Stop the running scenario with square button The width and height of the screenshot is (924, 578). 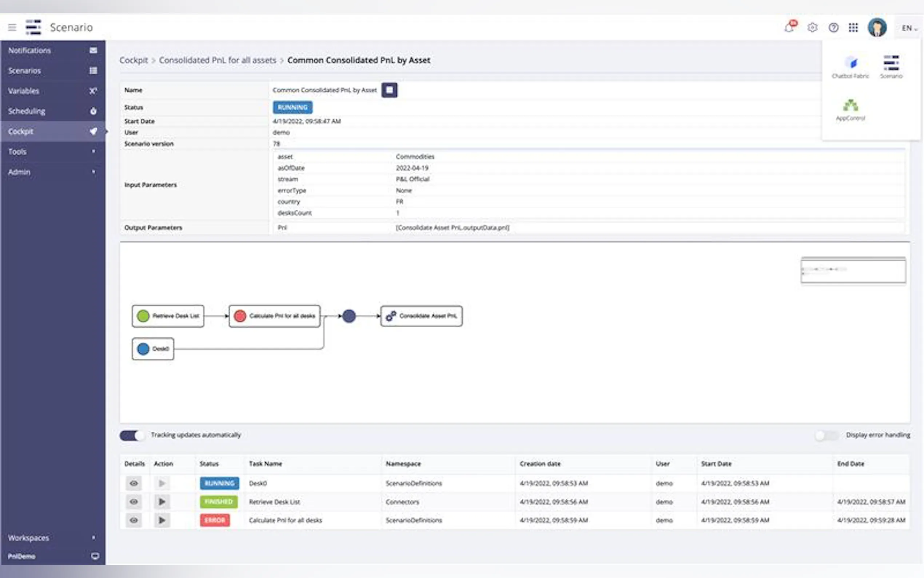389,90
